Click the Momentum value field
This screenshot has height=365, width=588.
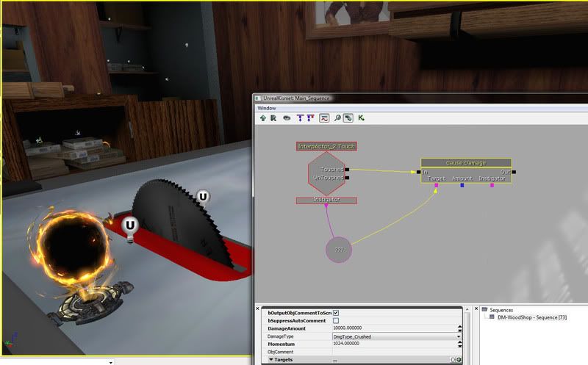395,344
